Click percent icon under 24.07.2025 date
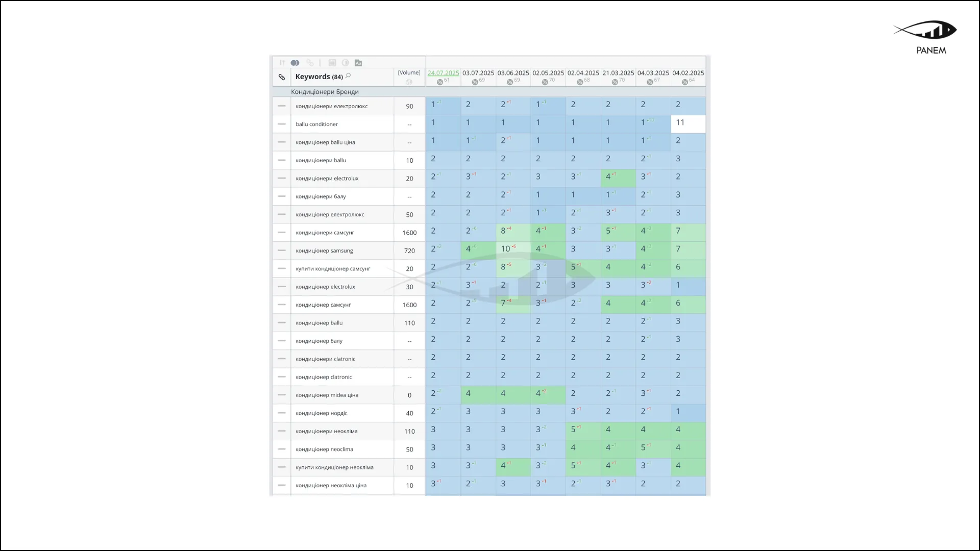Screen dimensions: 980x551 click(x=440, y=82)
